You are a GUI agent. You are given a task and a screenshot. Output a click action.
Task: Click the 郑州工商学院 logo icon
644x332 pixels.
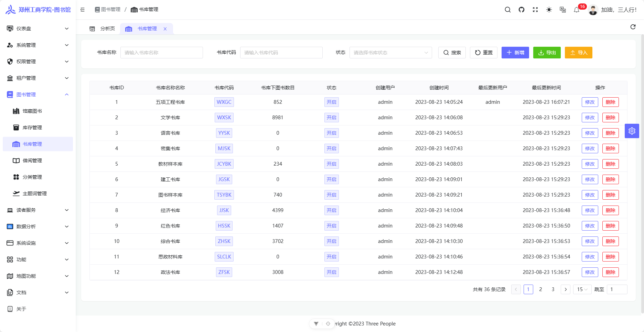pos(10,10)
